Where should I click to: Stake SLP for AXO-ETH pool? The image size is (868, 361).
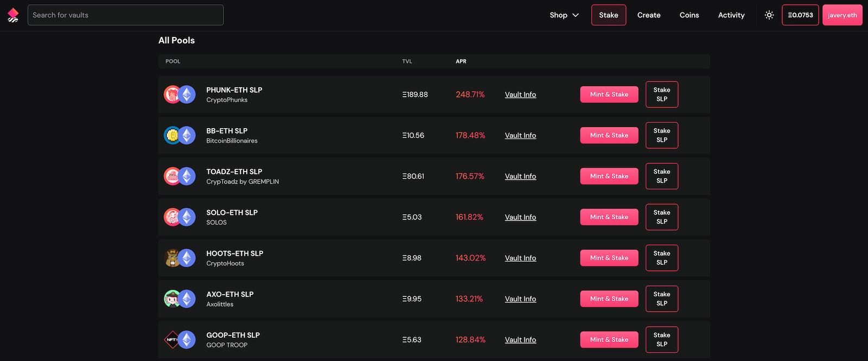coord(662,299)
